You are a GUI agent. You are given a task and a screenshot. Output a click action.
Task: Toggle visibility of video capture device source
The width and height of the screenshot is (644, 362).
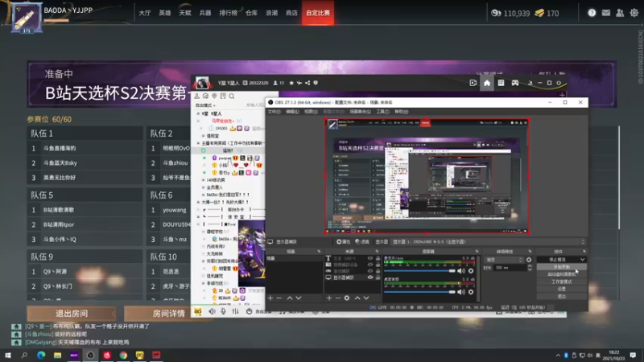tap(370, 265)
